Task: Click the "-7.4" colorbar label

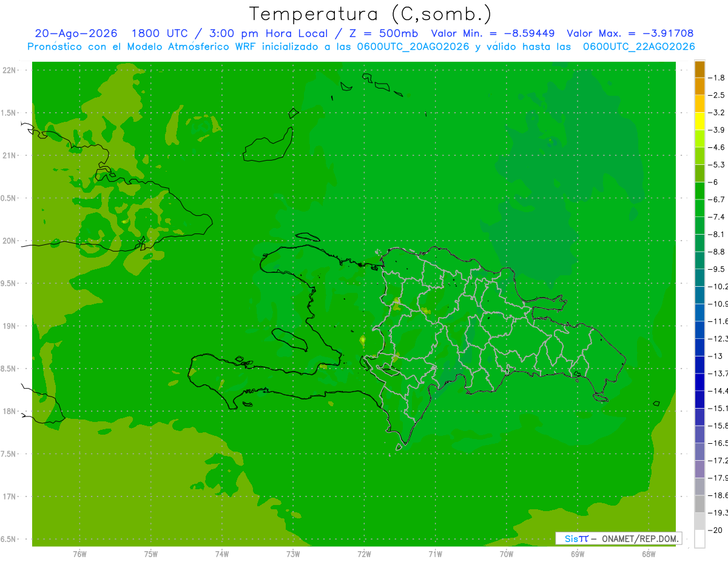Action: tap(716, 216)
